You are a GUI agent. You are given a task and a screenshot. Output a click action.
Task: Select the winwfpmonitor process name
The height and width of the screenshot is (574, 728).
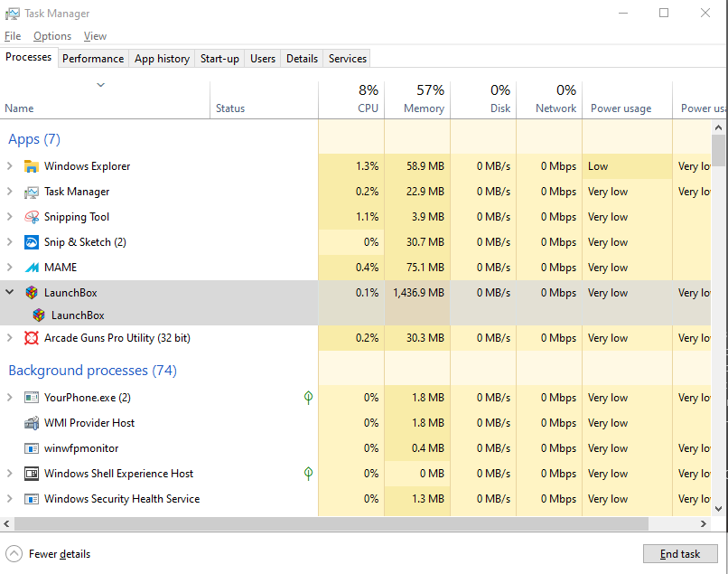[81, 448]
